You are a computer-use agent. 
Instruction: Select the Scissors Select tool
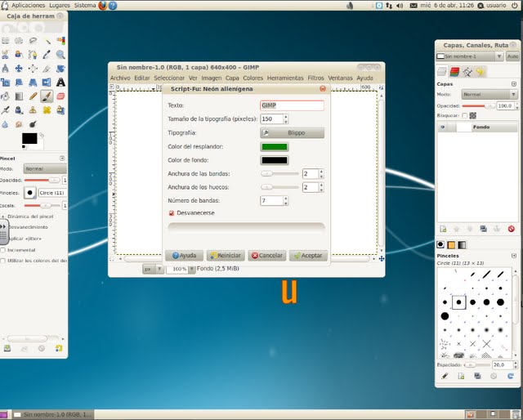click(x=5, y=55)
